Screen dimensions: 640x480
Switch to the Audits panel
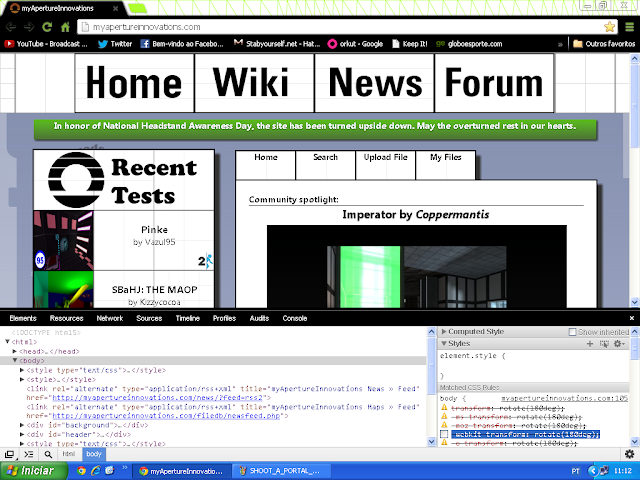pyautogui.click(x=259, y=318)
